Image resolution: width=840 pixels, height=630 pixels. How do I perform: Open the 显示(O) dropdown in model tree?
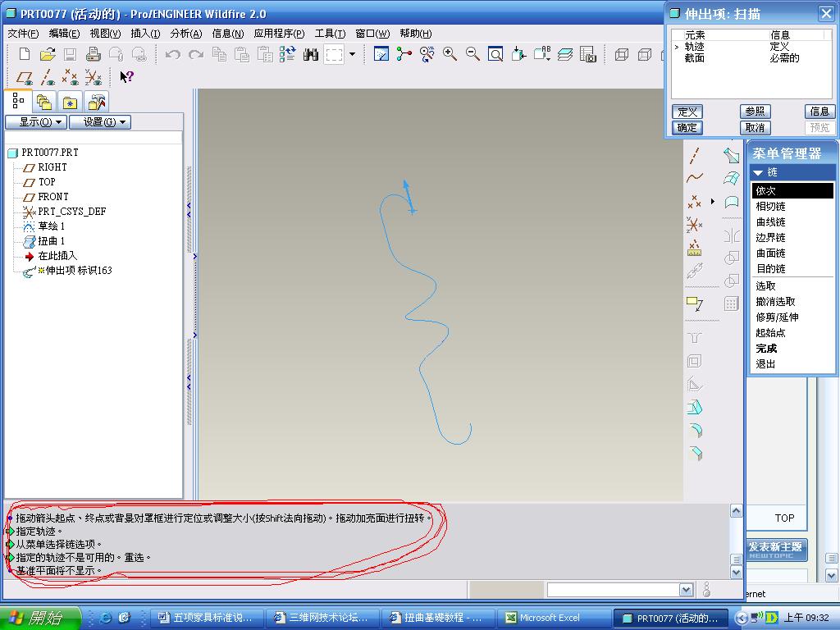click(x=36, y=122)
